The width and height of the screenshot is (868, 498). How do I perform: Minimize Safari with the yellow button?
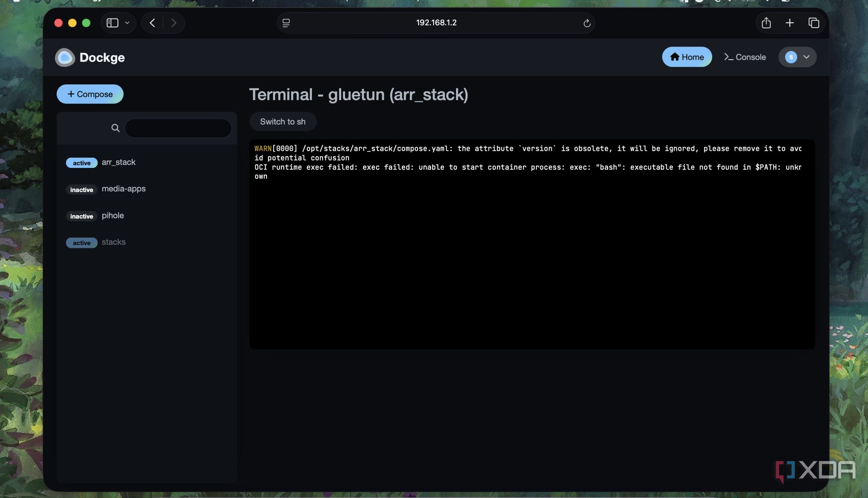tap(72, 23)
